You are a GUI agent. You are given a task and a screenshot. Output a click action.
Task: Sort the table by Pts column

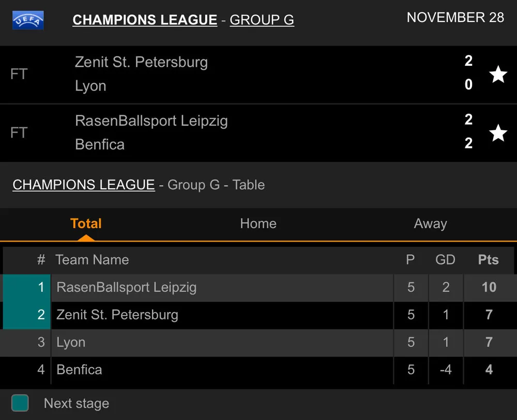(x=488, y=260)
